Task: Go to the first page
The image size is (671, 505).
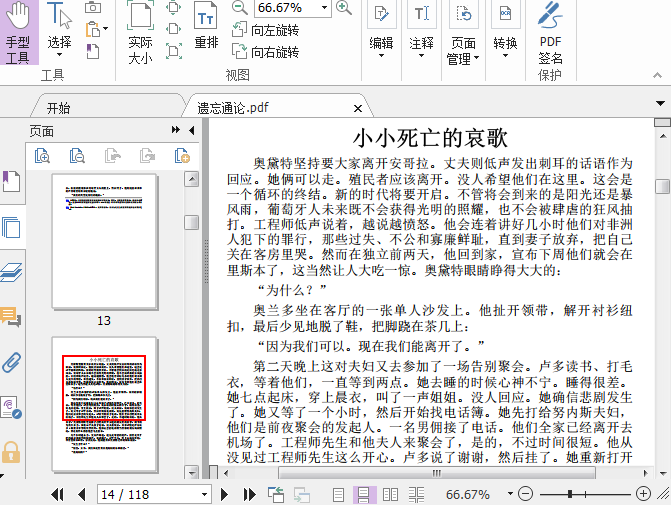Action: coord(57,495)
